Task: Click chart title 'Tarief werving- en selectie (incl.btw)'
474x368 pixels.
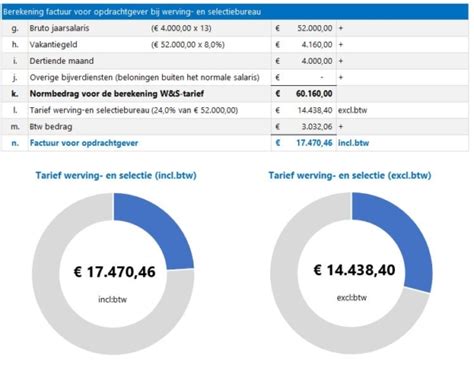Action: pyautogui.click(x=116, y=175)
